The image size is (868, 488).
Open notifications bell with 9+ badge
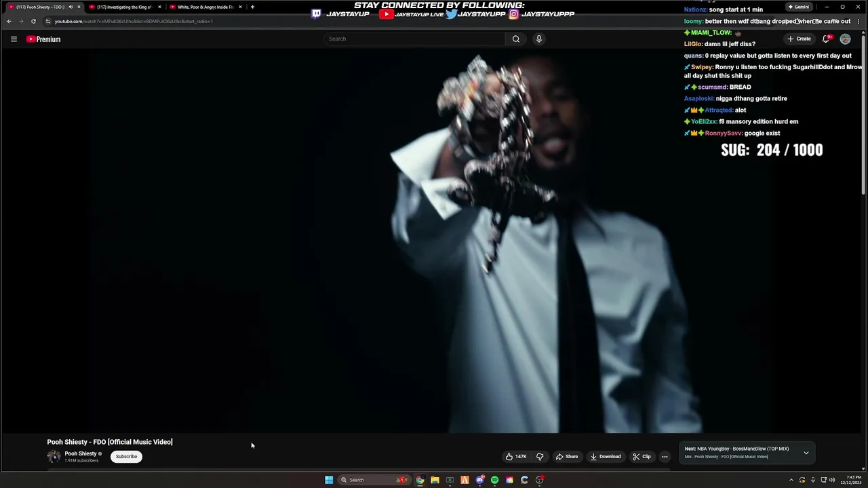pos(826,39)
